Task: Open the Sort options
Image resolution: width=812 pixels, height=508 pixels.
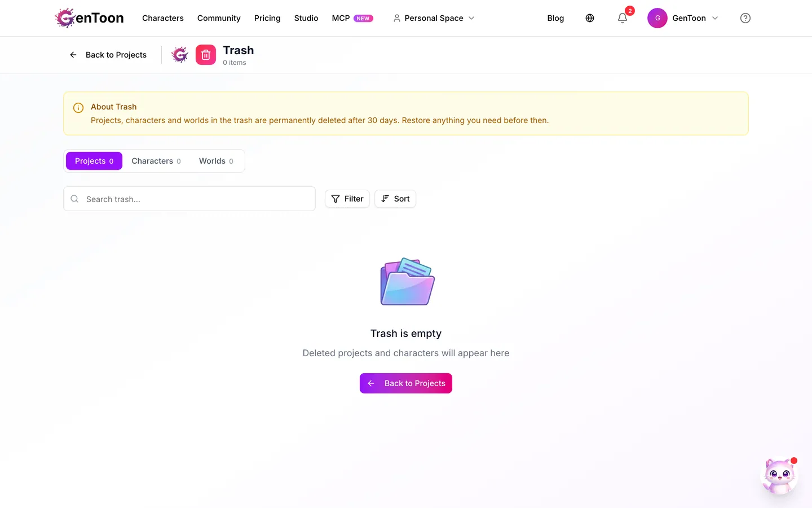Action: (395, 199)
